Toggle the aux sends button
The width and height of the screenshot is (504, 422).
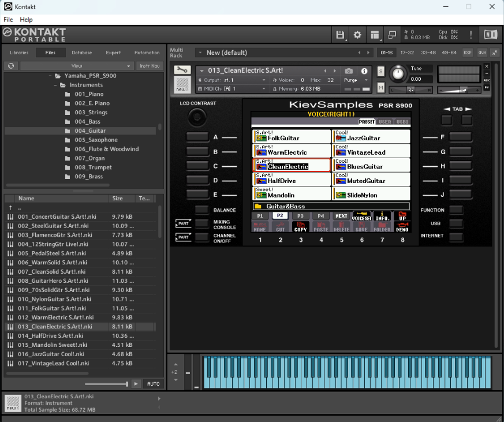[x=482, y=53]
